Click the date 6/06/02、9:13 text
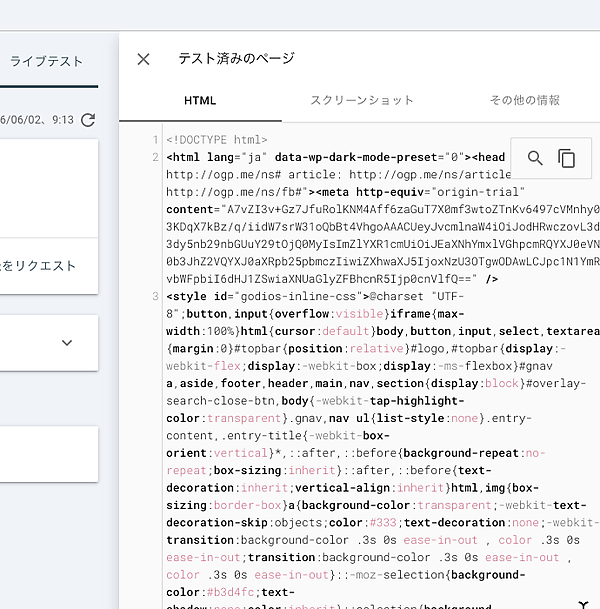 point(37,120)
